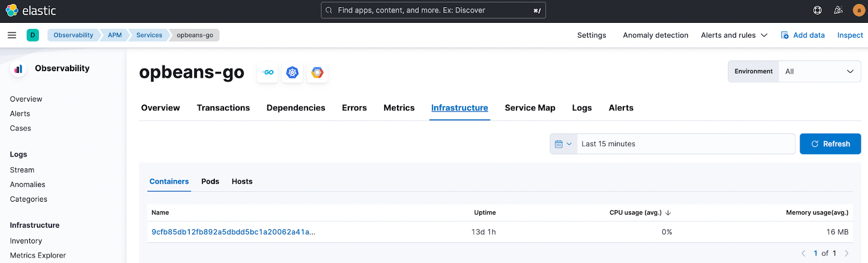Click the user avatar 'a'
Viewport: 868px width, 263px height.
(859, 10)
